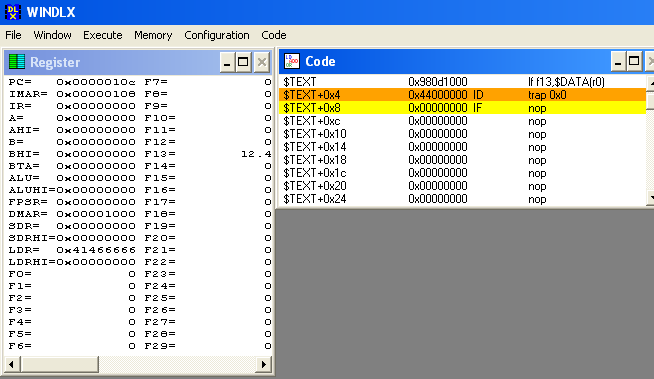Click the Code window's title icon
Screen dimensions: 654x379
coord(292,61)
